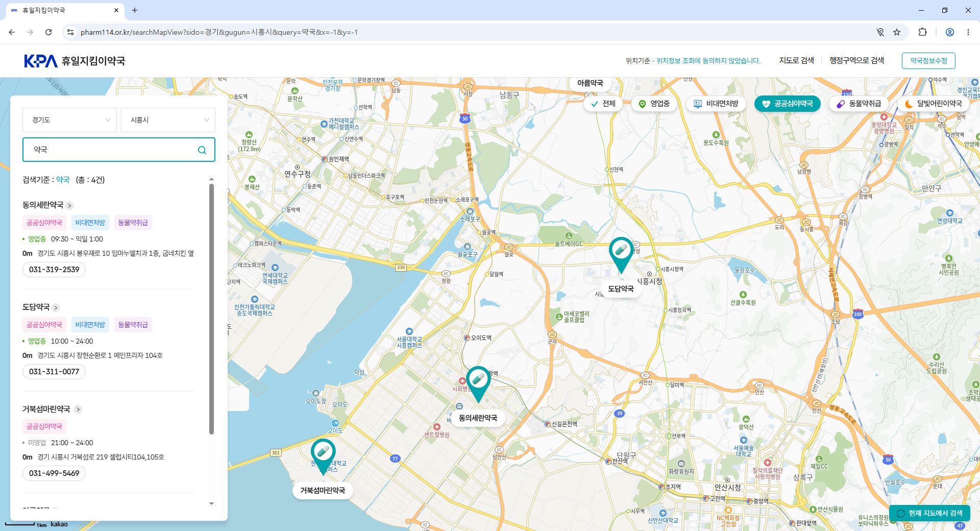Select the 전체 filter chip
The height and width of the screenshot is (531, 980).
click(603, 104)
